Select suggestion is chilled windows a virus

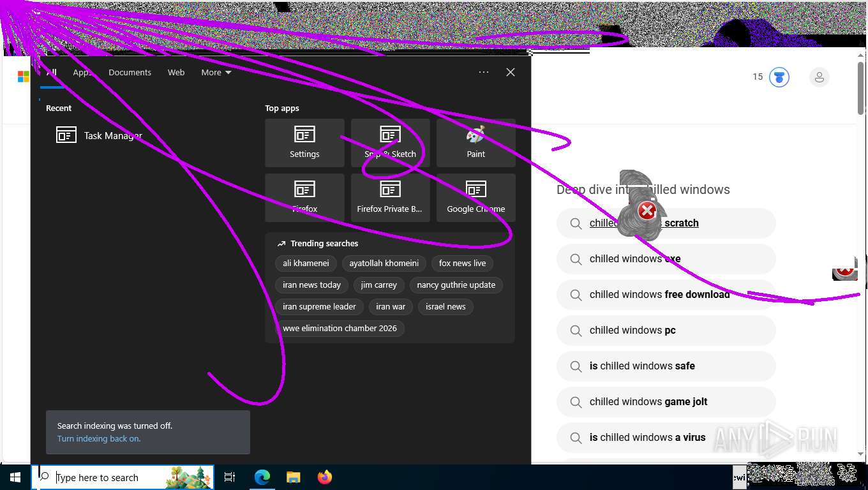click(666, 438)
